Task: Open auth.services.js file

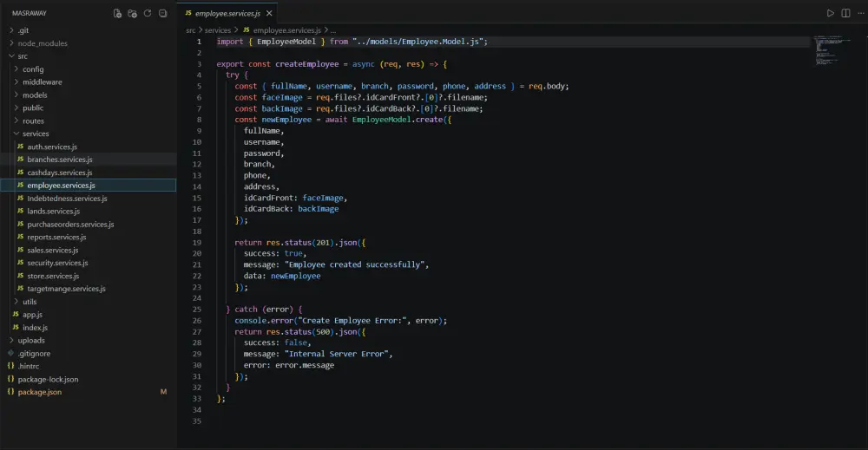Action: [x=89, y=147]
